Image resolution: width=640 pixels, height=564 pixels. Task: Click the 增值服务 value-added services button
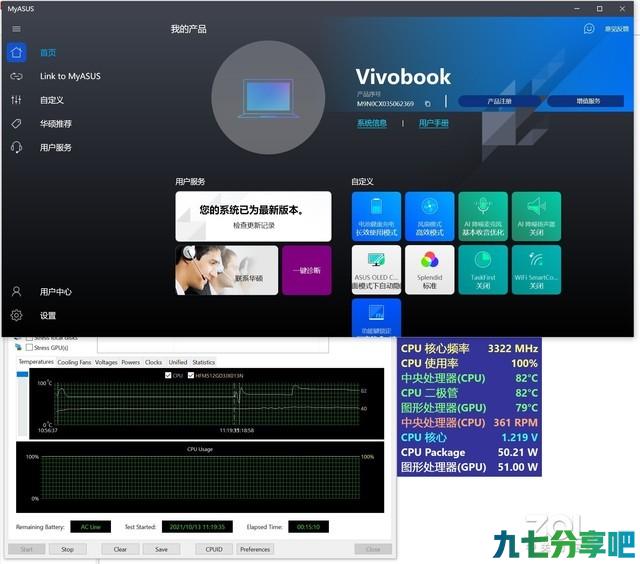pos(588,101)
